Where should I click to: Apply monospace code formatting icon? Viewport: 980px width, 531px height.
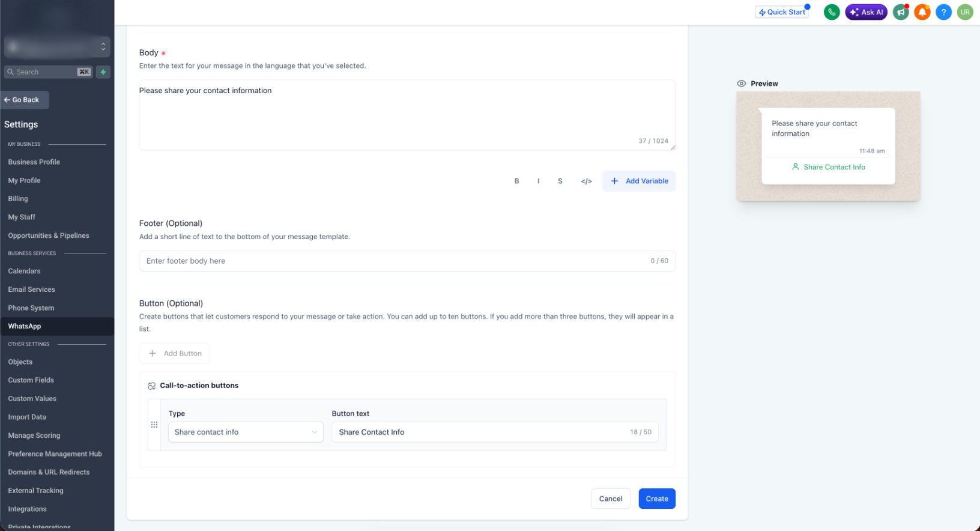tap(586, 181)
